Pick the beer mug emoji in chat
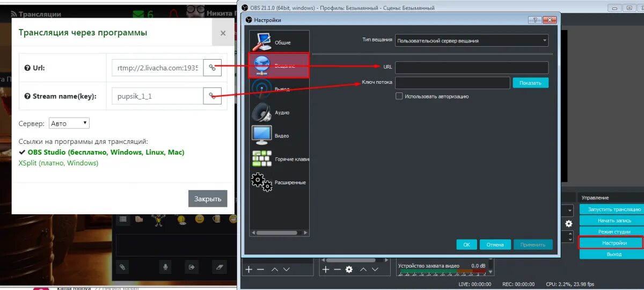 216,219
